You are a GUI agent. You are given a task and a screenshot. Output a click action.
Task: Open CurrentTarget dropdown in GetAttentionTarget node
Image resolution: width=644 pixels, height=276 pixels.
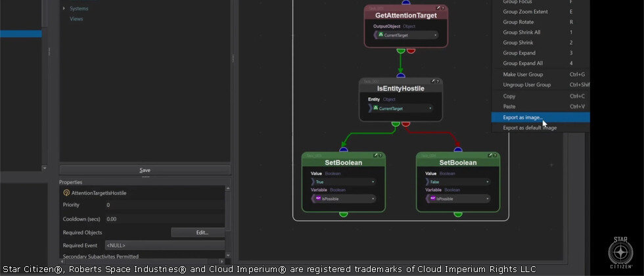(434, 35)
